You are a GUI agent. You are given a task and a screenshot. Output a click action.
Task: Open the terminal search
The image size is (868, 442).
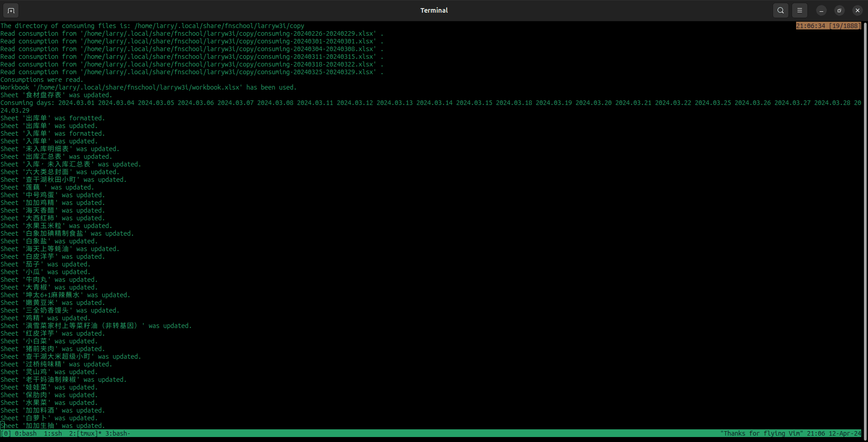tap(780, 10)
